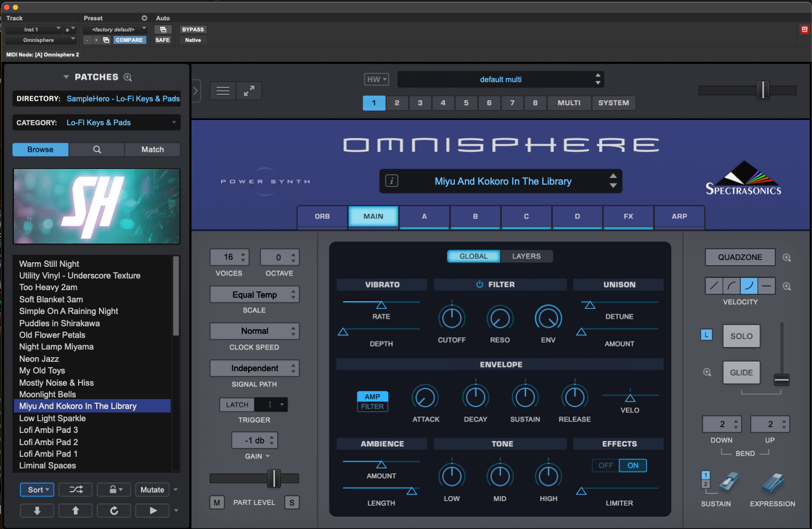
Task: Click the Expression pedal icon
Action: coord(774,483)
